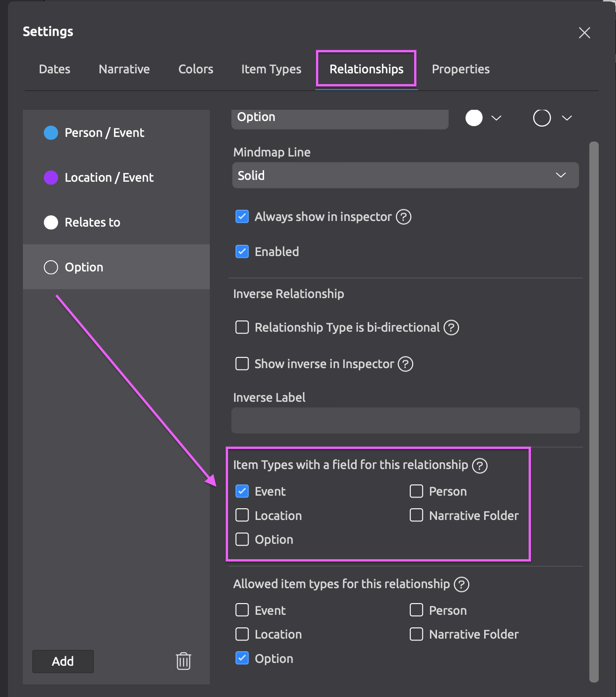This screenshot has height=697, width=616.
Task: Expand the filled white color dropdown arrow
Action: 496,118
